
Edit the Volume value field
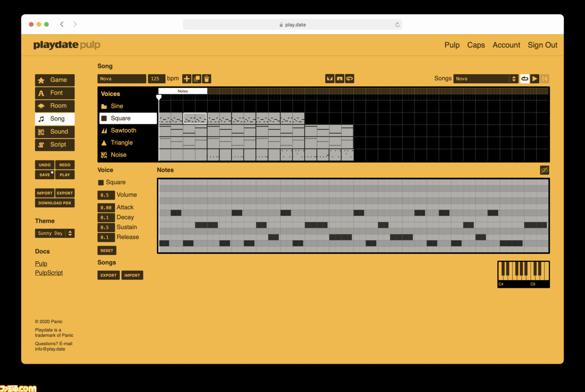(106, 195)
